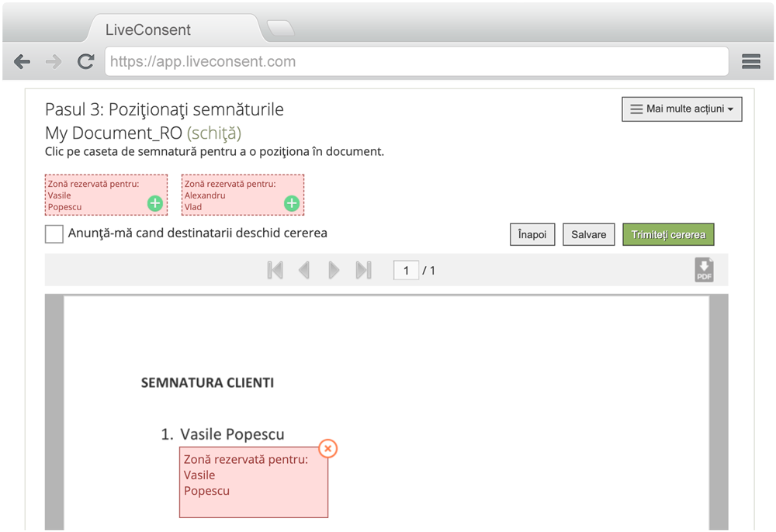Click the page number input field
The height and width of the screenshot is (532, 776).
(x=406, y=270)
